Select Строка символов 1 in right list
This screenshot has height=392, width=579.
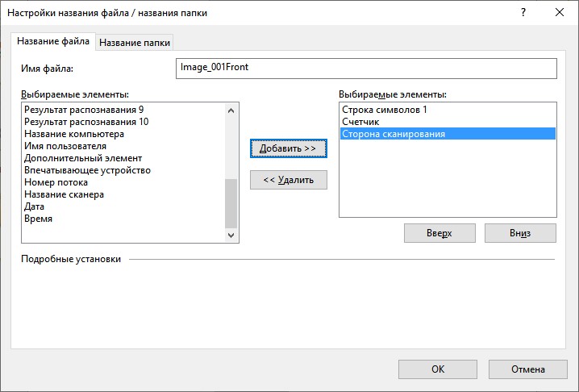(x=448, y=110)
